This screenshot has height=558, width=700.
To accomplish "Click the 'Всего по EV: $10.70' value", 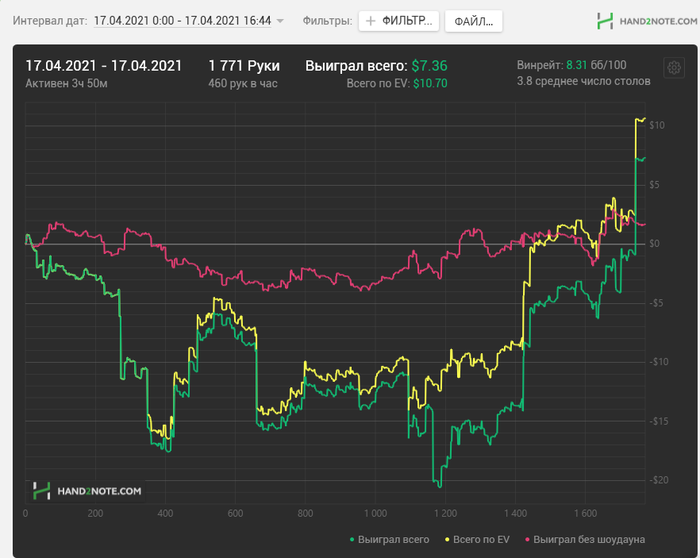I will point(397,83).
